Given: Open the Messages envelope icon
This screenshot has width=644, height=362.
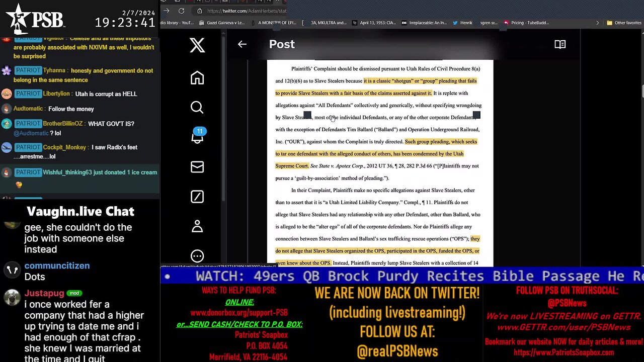Looking at the screenshot, I should (197, 167).
